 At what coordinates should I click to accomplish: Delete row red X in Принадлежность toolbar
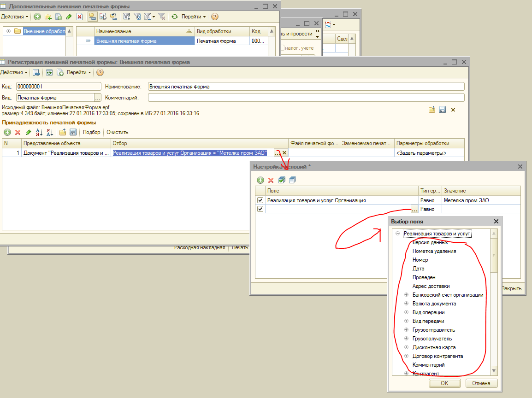point(18,132)
